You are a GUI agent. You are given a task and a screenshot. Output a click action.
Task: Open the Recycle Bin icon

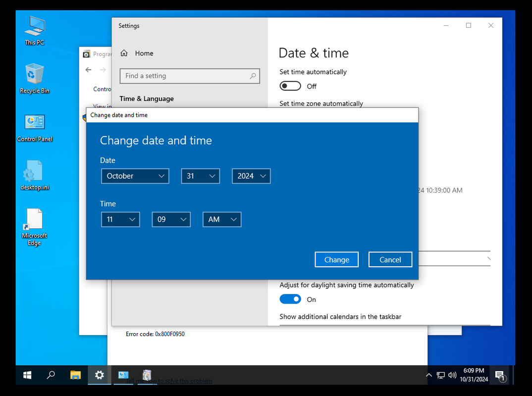[34, 79]
